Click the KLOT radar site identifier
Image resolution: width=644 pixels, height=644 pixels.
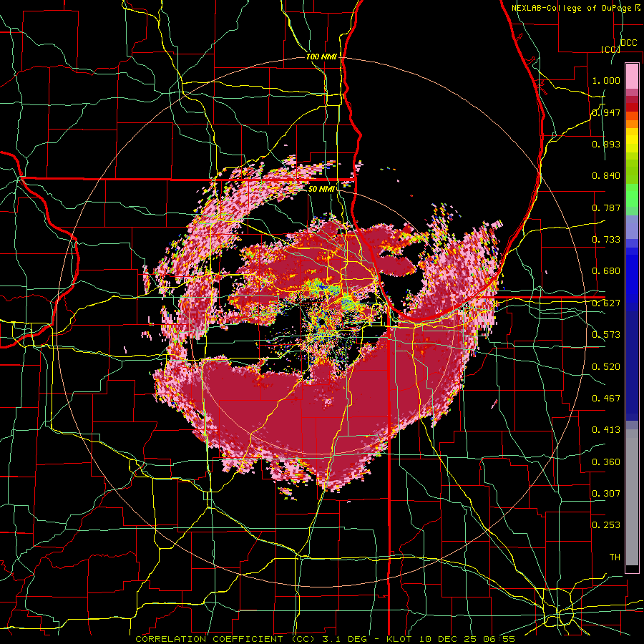click(399, 639)
